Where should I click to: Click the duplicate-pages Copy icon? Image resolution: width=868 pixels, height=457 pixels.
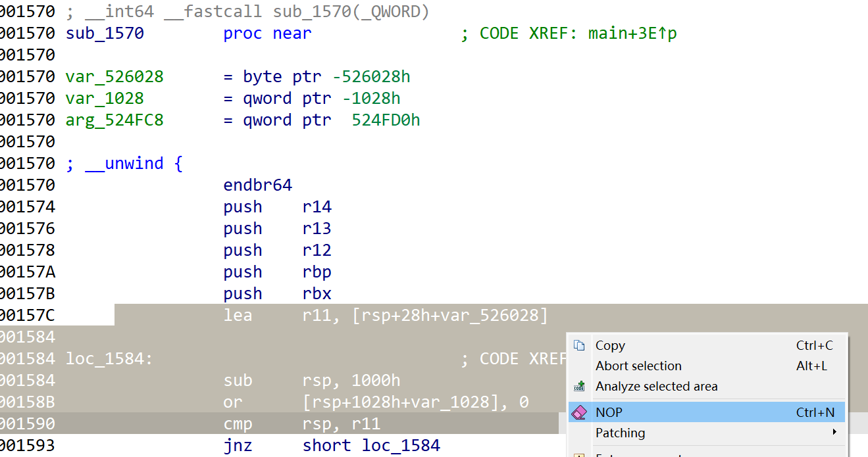[x=578, y=345]
